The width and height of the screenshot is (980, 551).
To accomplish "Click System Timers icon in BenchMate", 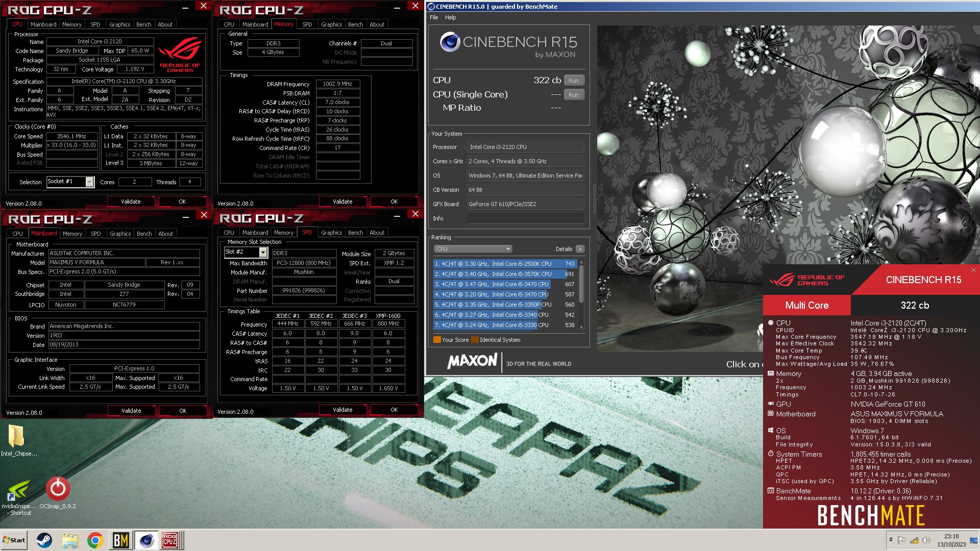I will (x=771, y=454).
